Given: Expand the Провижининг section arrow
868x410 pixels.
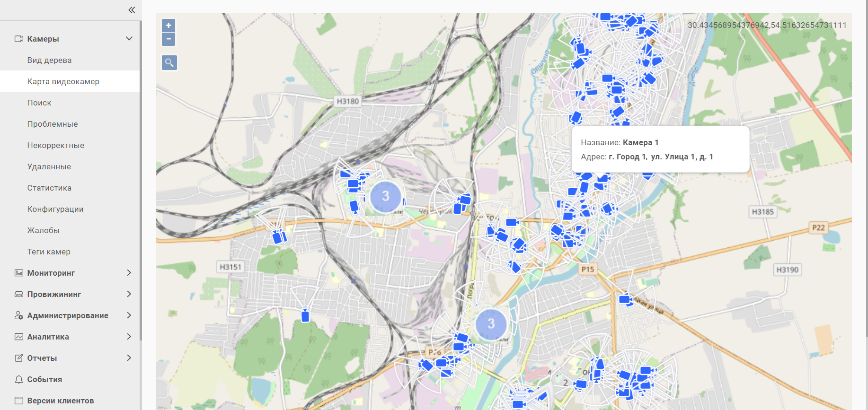Looking at the screenshot, I should pos(129,294).
